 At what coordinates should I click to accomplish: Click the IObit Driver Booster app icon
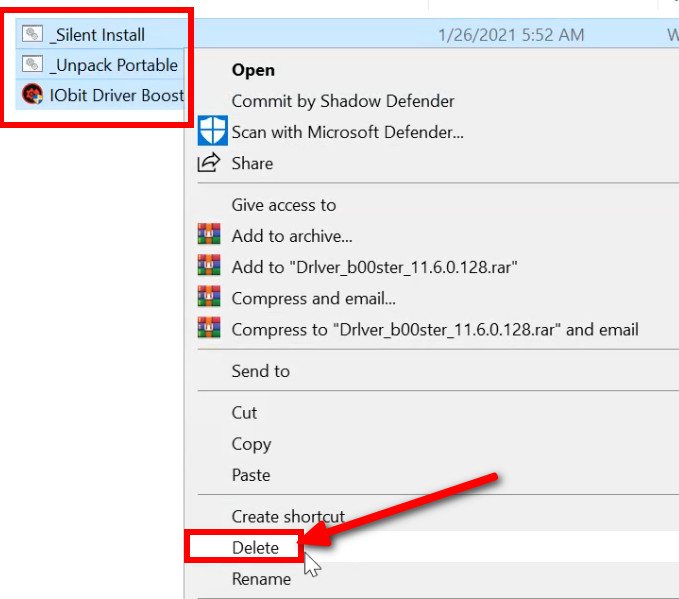click(x=33, y=95)
